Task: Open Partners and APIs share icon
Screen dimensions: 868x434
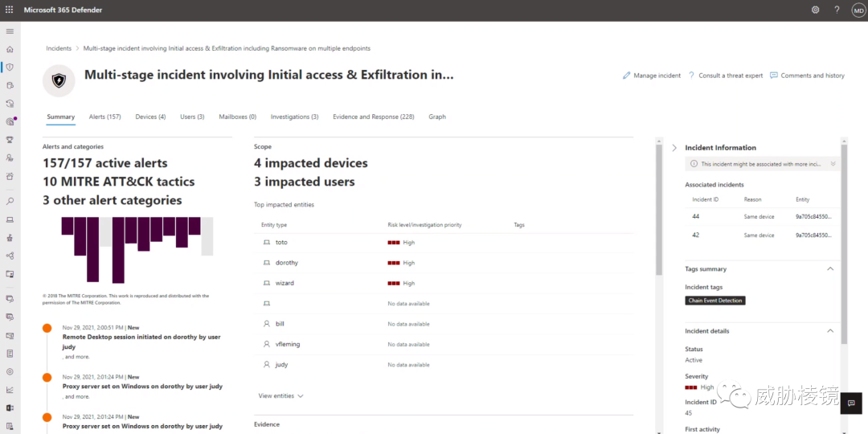Action: pyautogui.click(x=10, y=256)
